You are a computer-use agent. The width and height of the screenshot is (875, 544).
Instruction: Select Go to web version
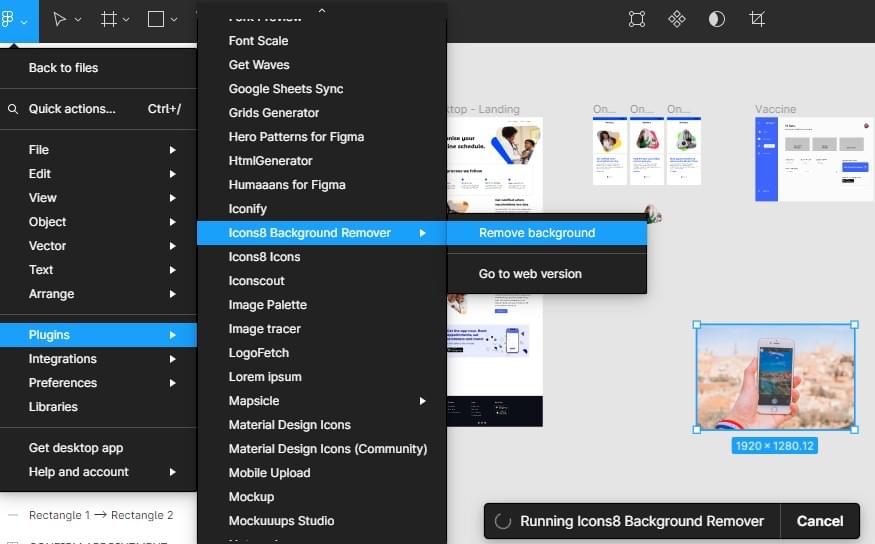530,274
